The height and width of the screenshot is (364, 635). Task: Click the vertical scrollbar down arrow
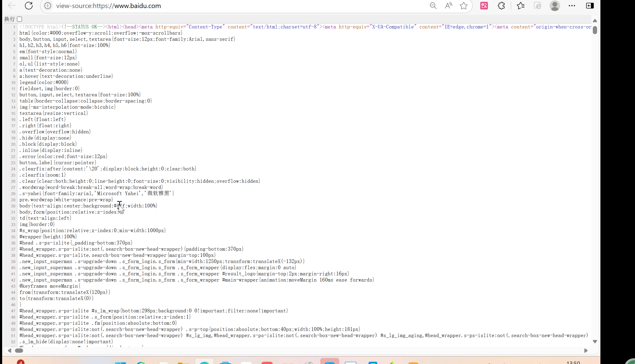coord(595,342)
